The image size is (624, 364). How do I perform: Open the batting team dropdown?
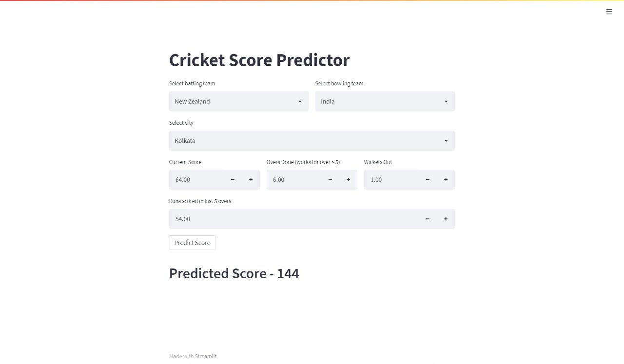(238, 101)
